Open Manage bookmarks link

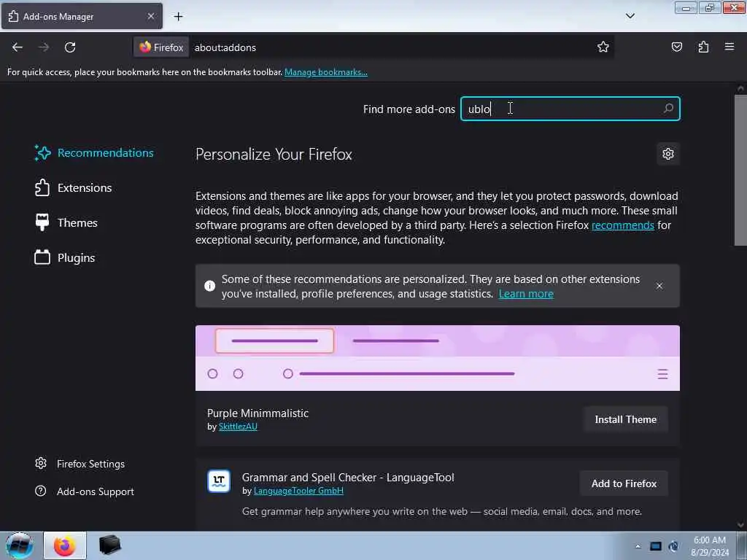coord(326,72)
